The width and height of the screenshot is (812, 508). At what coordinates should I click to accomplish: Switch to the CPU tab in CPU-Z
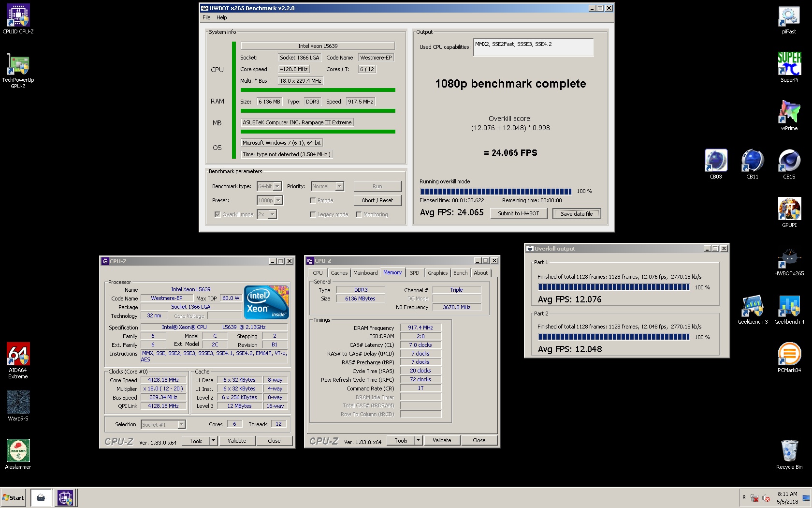pos(318,273)
